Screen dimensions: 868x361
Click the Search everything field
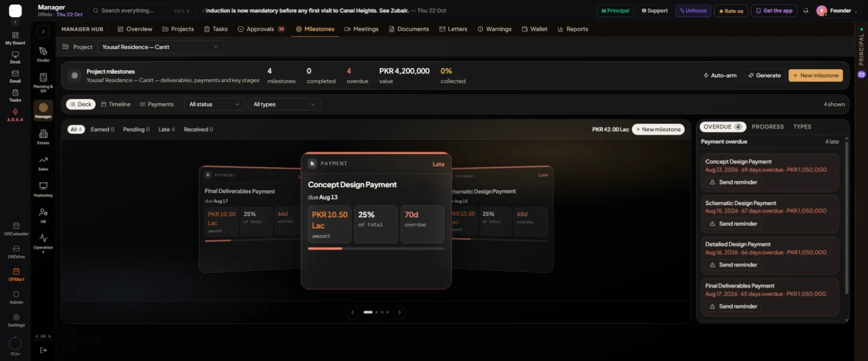(x=142, y=11)
